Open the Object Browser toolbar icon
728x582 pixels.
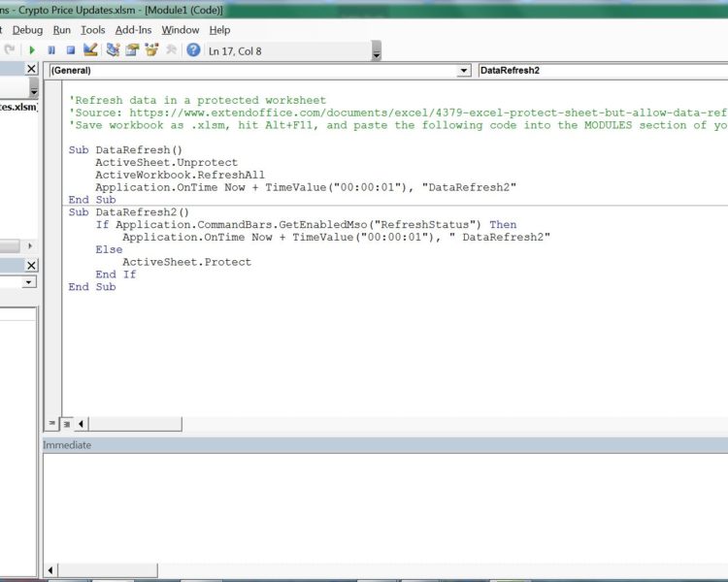click(x=151, y=50)
